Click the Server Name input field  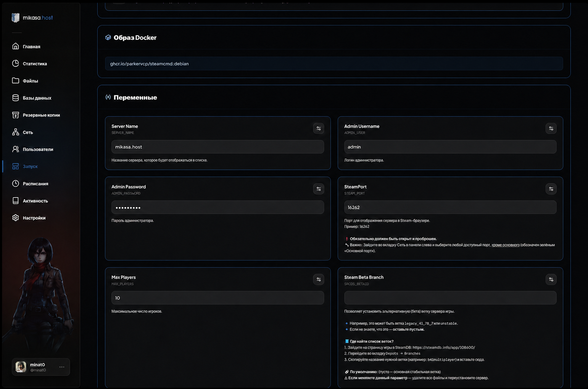click(x=217, y=147)
